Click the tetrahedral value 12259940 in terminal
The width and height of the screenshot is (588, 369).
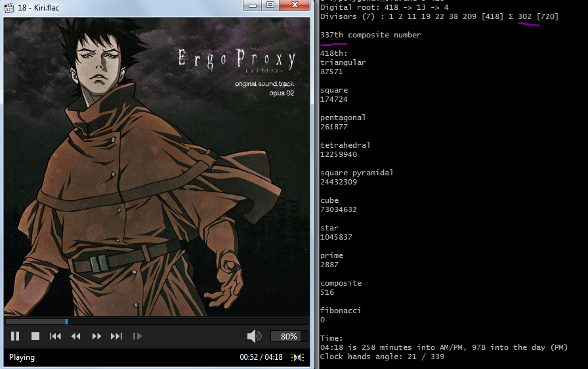point(339,154)
